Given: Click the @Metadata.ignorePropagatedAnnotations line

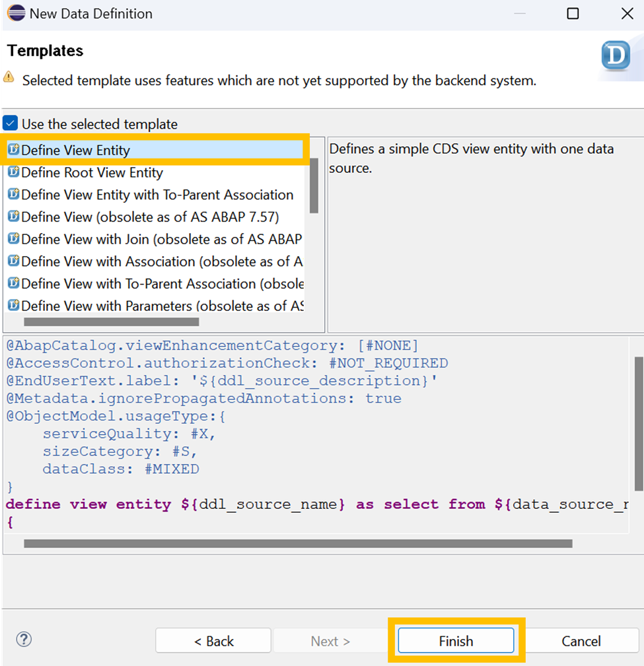Looking at the screenshot, I should click(x=203, y=399).
